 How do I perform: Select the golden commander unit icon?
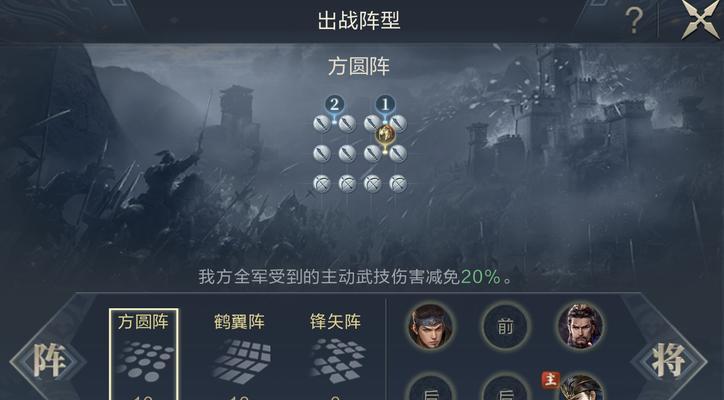385,134
